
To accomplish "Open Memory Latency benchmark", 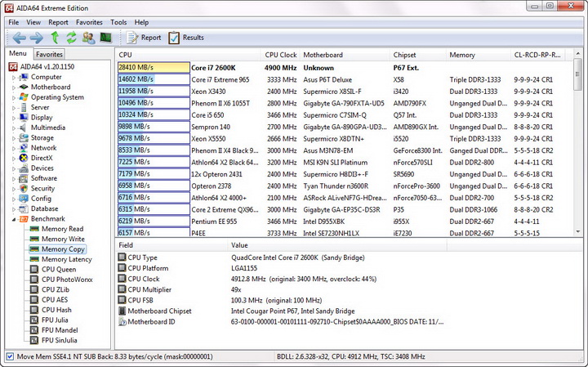I will coord(60,259).
